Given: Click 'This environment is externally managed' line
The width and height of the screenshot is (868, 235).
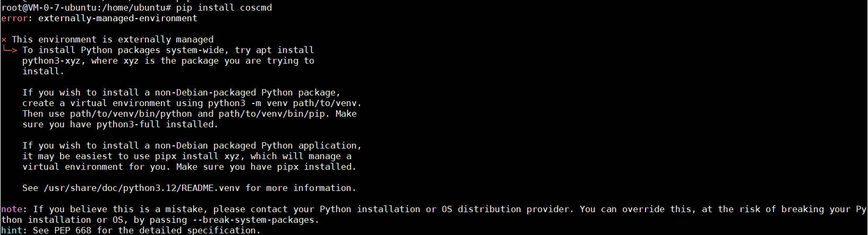Looking at the screenshot, I should coord(113,40).
